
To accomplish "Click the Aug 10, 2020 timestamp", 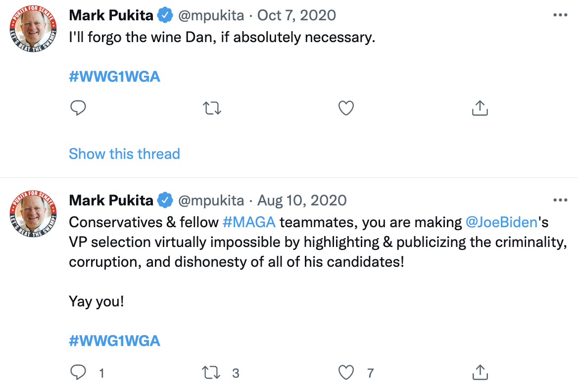I will coord(301,200).
